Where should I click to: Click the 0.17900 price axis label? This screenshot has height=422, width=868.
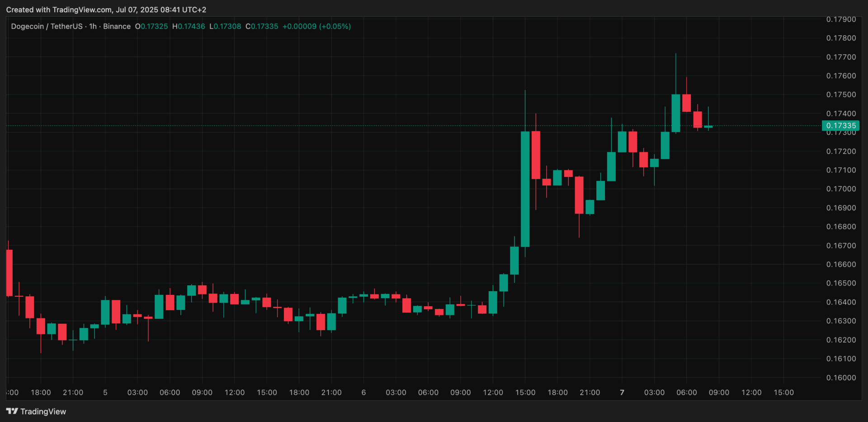coord(841,19)
